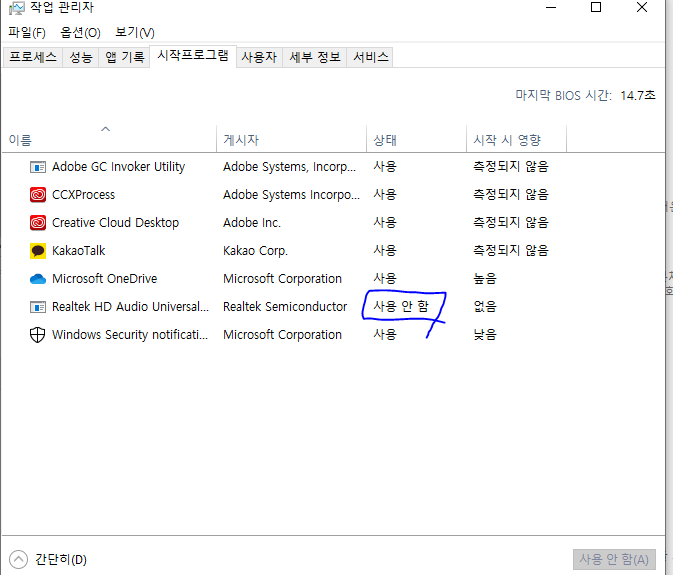
Task: Select the CCXProcess red icon
Action: pos(38,195)
